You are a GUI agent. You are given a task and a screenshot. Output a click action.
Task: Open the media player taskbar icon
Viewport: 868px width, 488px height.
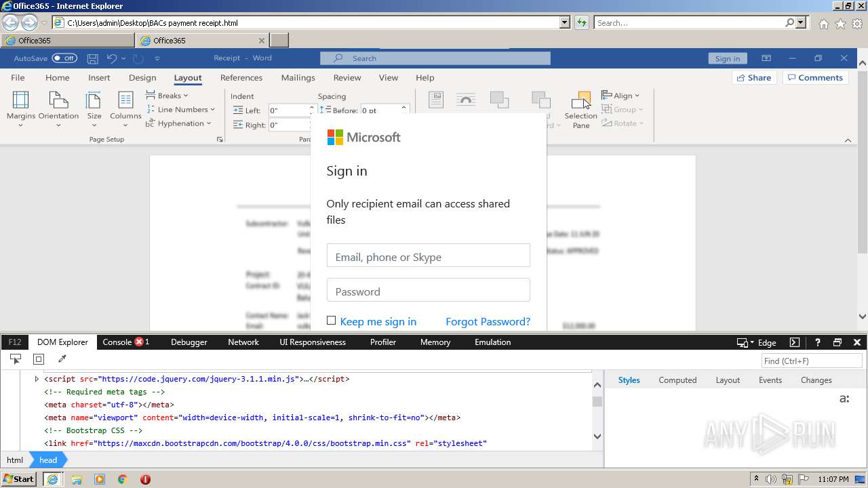[100, 479]
